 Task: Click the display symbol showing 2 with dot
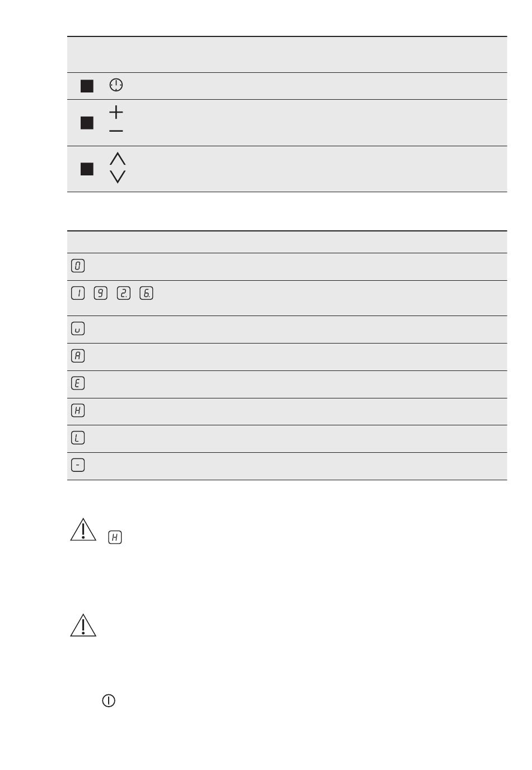point(123,293)
